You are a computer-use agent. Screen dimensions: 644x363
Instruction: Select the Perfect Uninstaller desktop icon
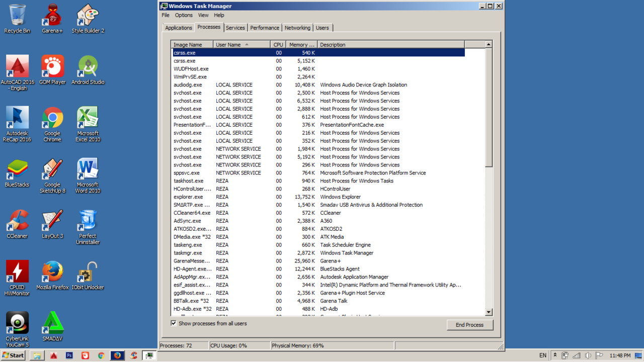(x=88, y=227)
